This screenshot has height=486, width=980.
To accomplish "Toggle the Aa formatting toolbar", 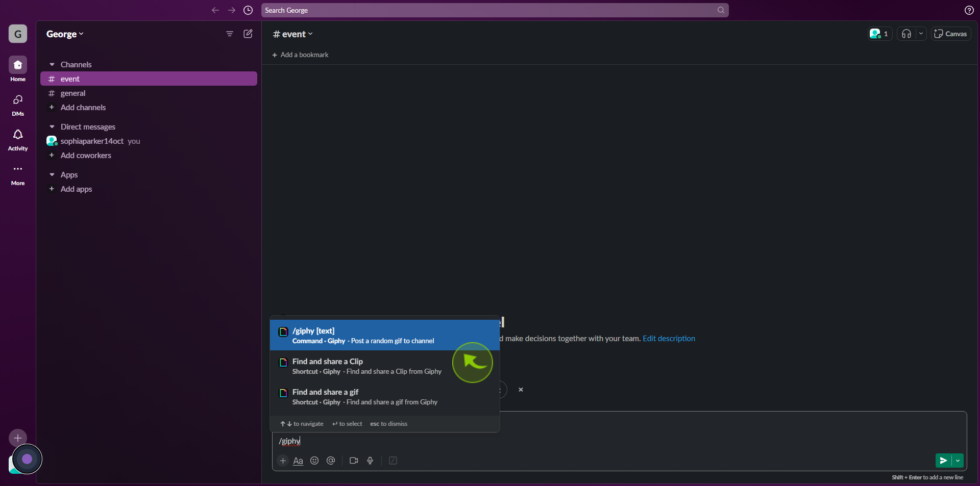I will pyautogui.click(x=298, y=461).
